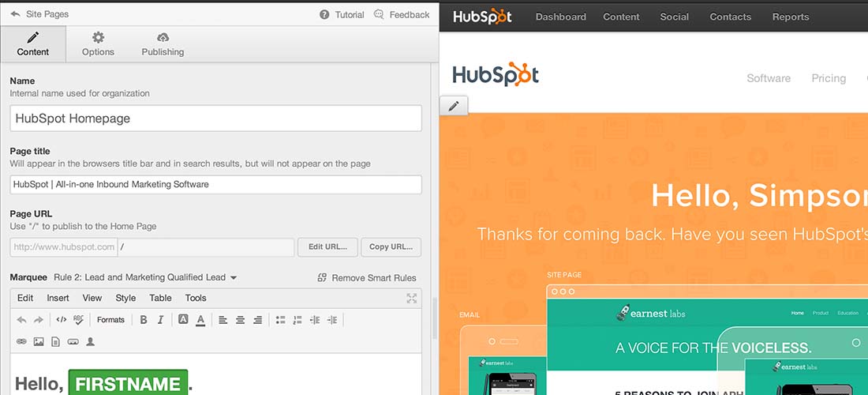The height and width of the screenshot is (395, 868).
Task: Switch to the Options tab
Action: tap(98, 43)
